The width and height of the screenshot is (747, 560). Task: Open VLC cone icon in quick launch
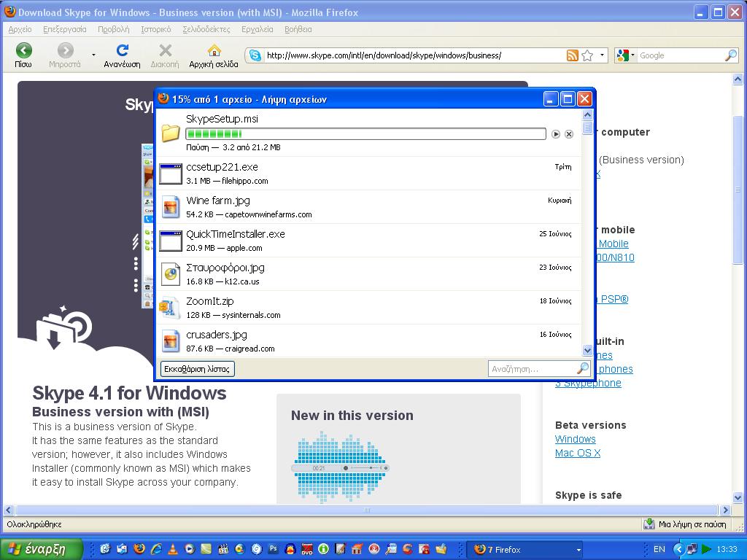click(x=172, y=549)
